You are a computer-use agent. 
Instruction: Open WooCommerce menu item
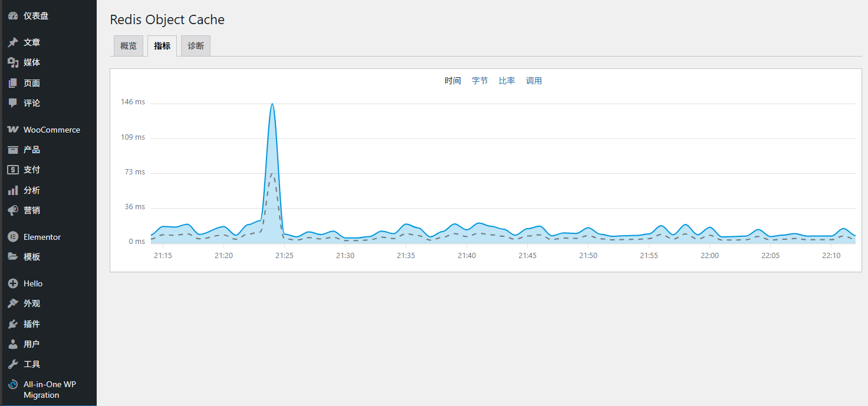pyautogui.click(x=52, y=130)
